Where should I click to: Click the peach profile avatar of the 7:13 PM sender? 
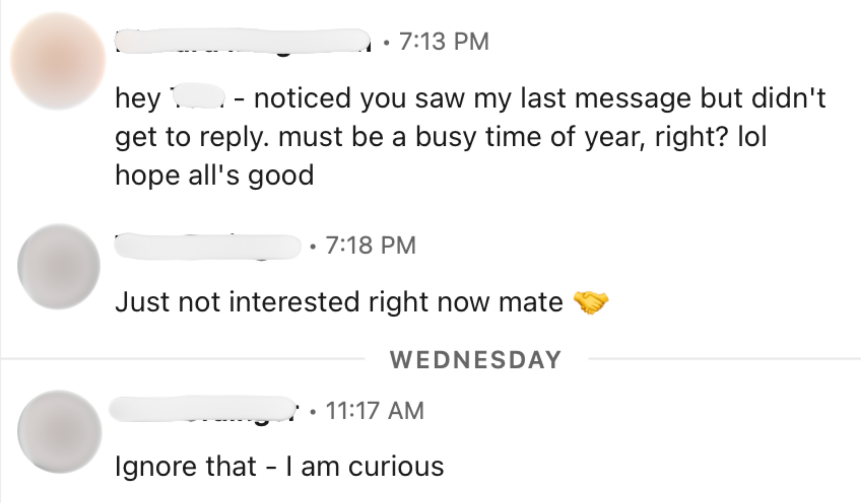pos(58,61)
